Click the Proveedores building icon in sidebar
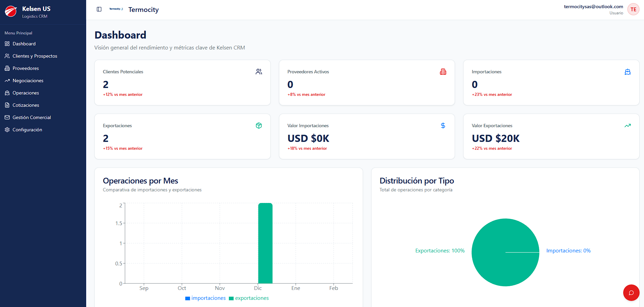The image size is (644, 307). [7, 68]
